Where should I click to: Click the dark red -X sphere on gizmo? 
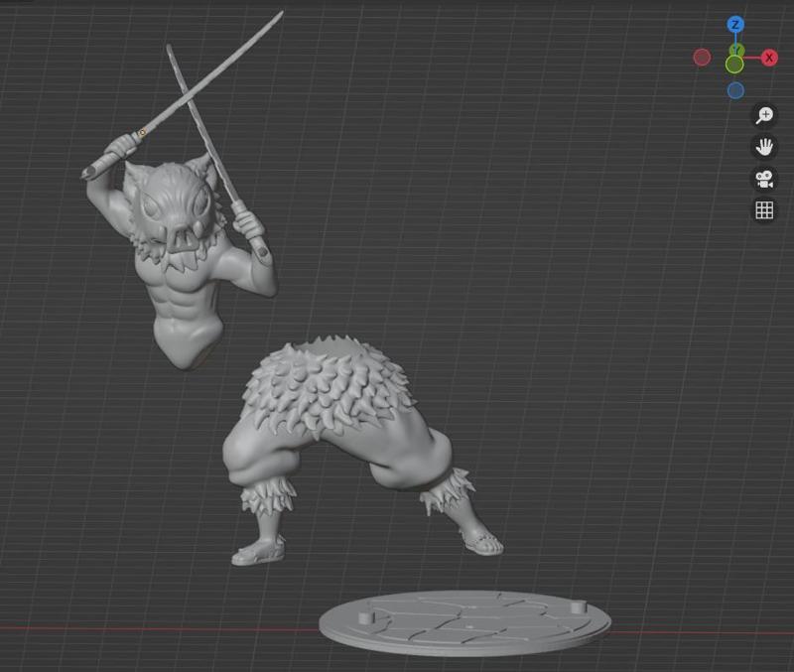(x=705, y=57)
